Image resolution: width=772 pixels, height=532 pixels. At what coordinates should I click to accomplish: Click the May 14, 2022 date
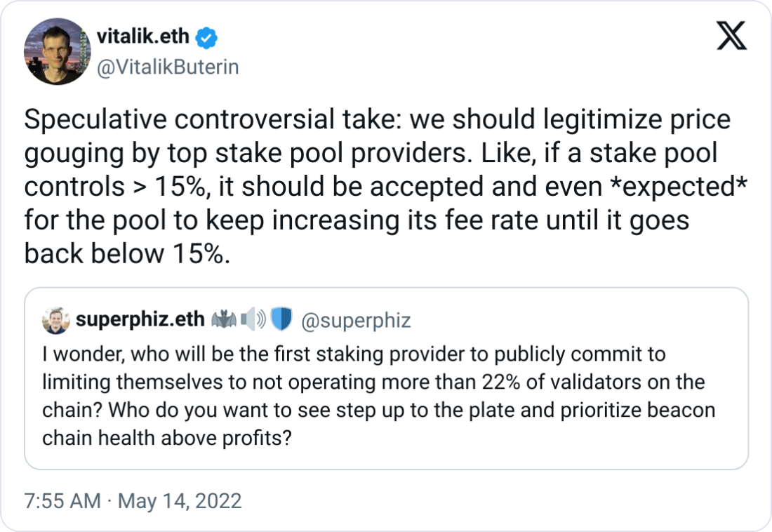(180, 501)
